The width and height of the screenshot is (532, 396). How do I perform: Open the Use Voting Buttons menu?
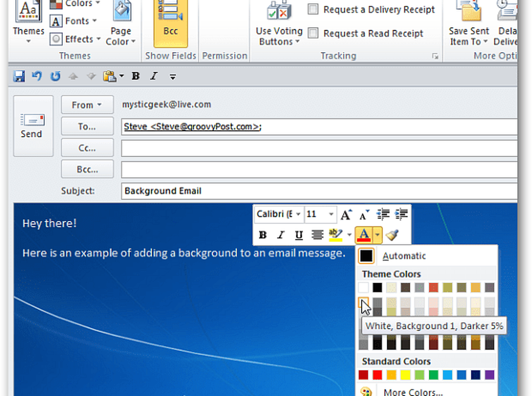pos(279,24)
